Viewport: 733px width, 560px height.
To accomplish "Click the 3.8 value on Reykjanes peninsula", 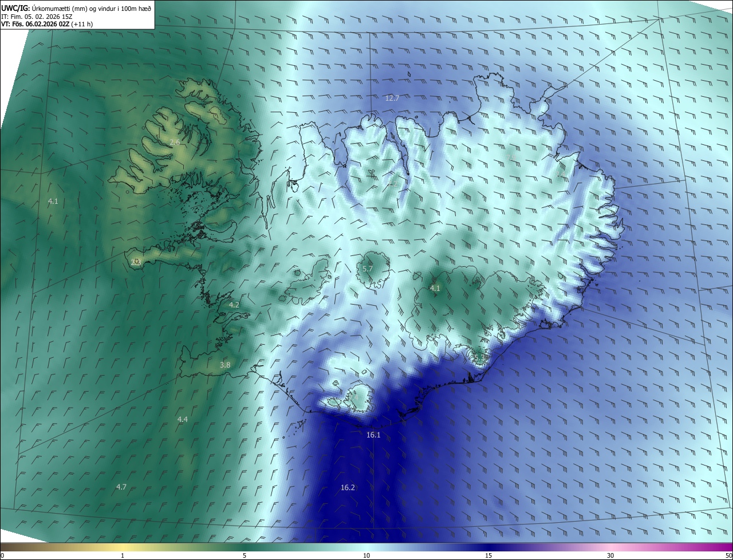I will click(225, 365).
